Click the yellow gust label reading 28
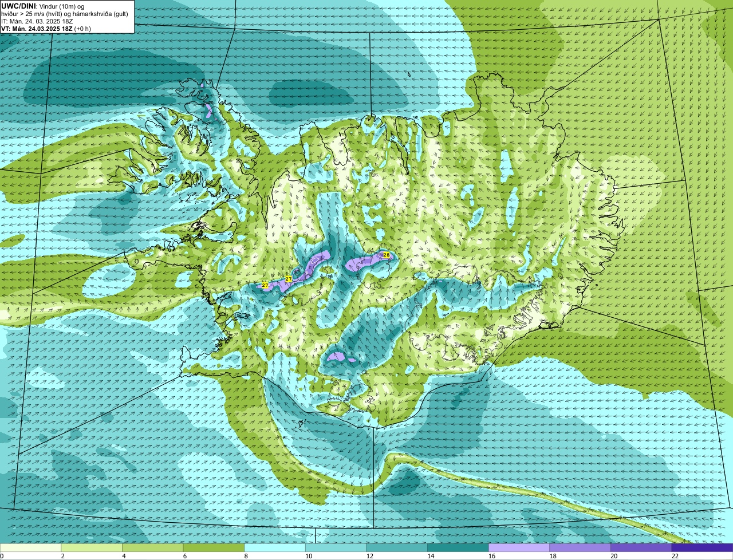 click(386, 255)
